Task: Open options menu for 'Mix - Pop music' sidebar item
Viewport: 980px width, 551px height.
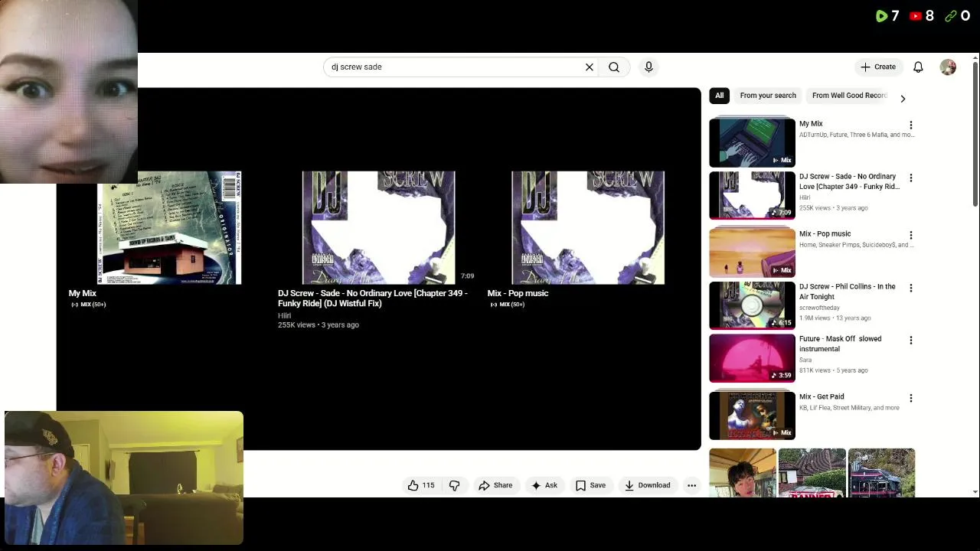Action: point(910,235)
